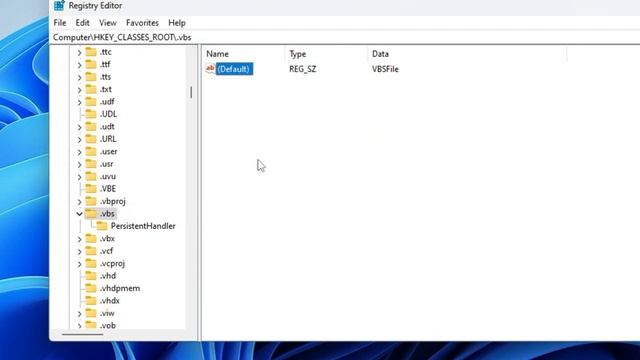Select the .vbx folder icon
The height and width of the screenshot is (360, 640).
pyautogui.click(x=91, y=238)
